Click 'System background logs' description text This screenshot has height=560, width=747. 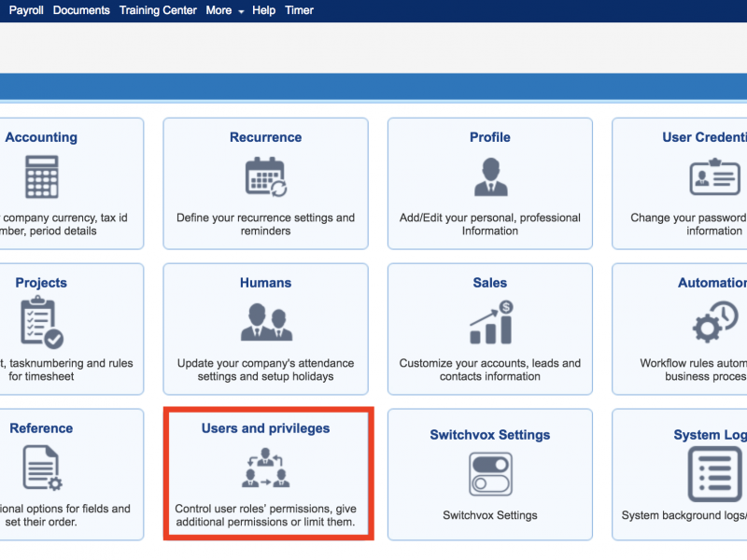684,515
